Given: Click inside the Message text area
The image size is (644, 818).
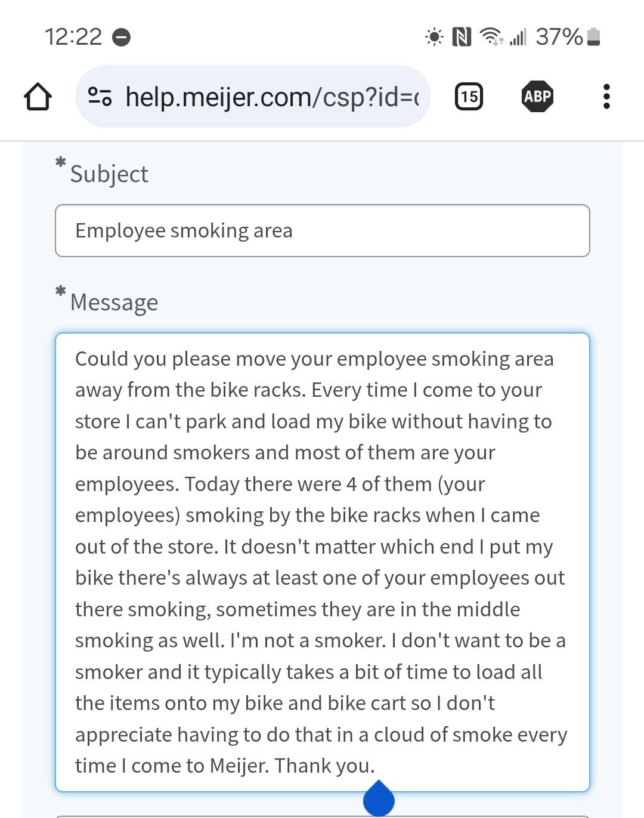Looking at the screenshot, I should pos(322,562).
